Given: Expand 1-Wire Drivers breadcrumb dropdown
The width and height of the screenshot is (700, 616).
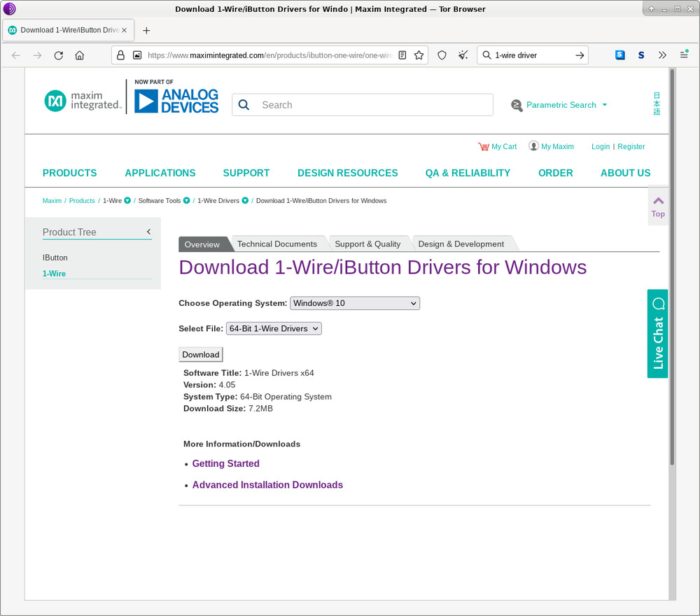Looking at the screenshot, I should click(245, 201).
